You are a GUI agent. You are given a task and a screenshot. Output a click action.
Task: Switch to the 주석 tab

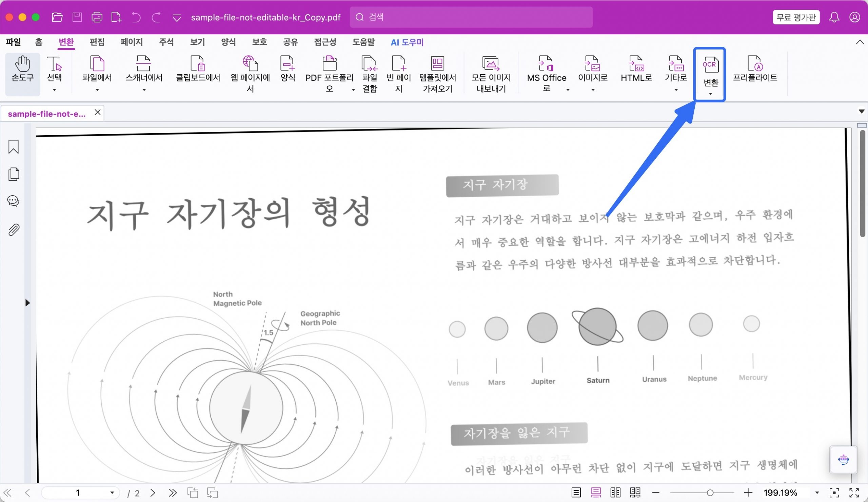(166, 42)
